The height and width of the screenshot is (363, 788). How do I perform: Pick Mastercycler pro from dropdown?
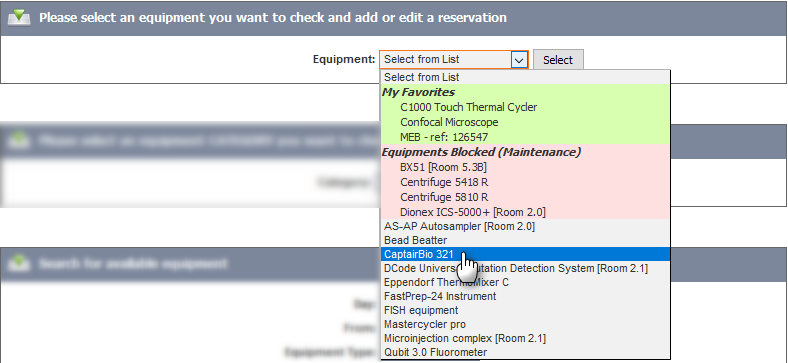point(525,324)
